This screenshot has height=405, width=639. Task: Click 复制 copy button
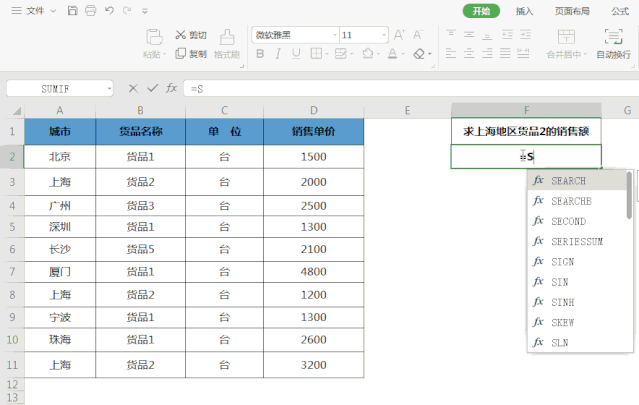pyautogui.click(x=191, y=54)
